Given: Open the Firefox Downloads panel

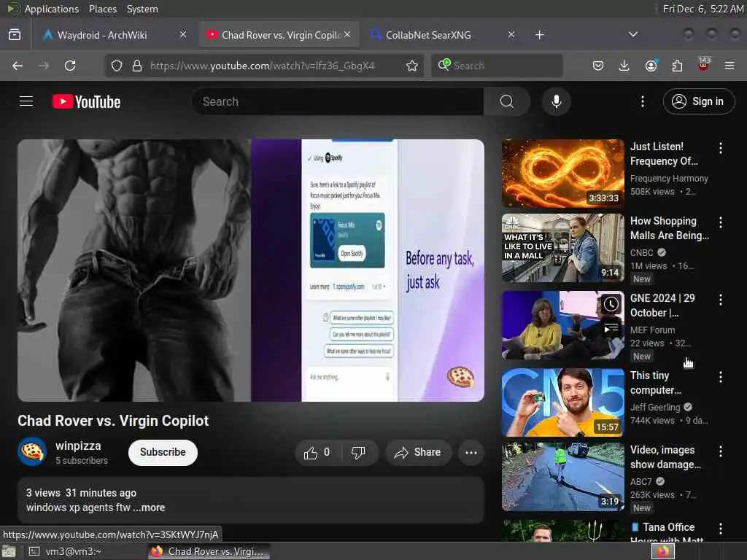Looking at the screenshot, I should click(x=624, y=66).
